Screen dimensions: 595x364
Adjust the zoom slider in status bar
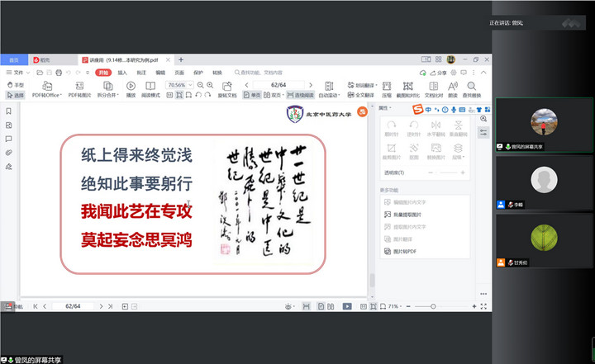(x=432, y=306)
